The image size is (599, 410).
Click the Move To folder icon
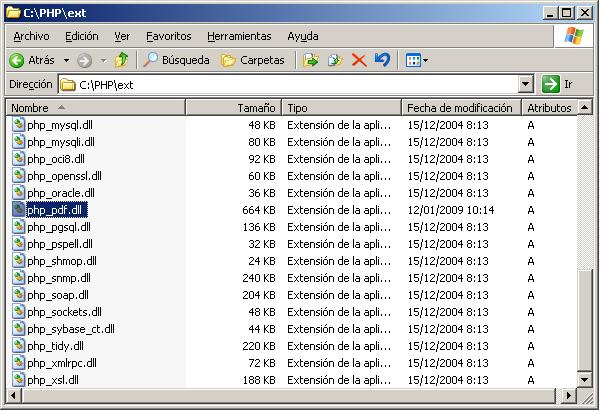[311, 60]
